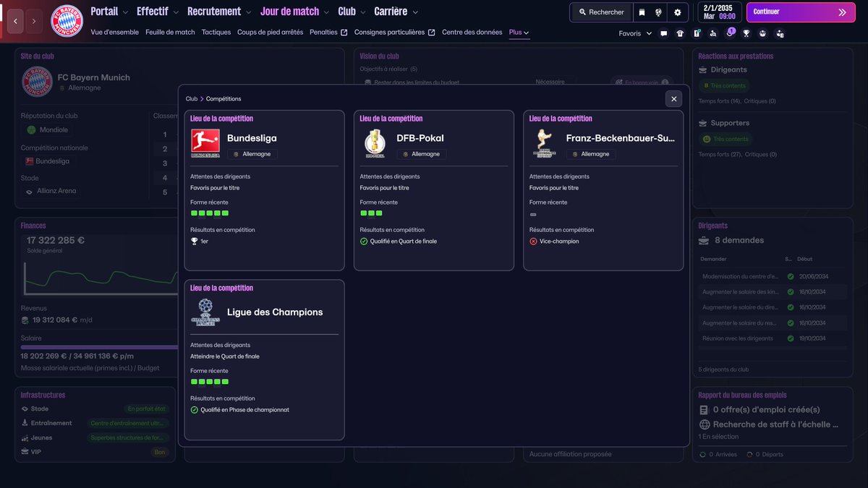This screenshot has width=868, height=488.
Task: Click the Ligue des Champions recent form bars
Action: coord(210,382)
